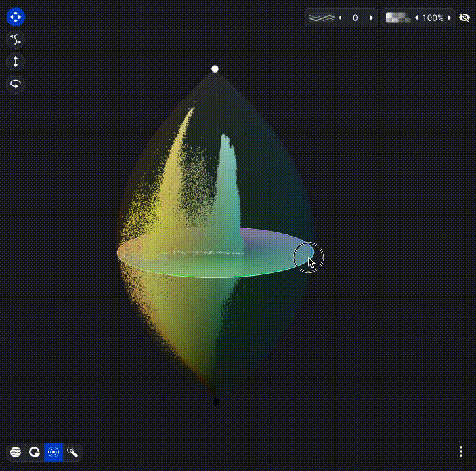
Task: Decrease the wave smoothing value
Action: [x=340, y=18]
